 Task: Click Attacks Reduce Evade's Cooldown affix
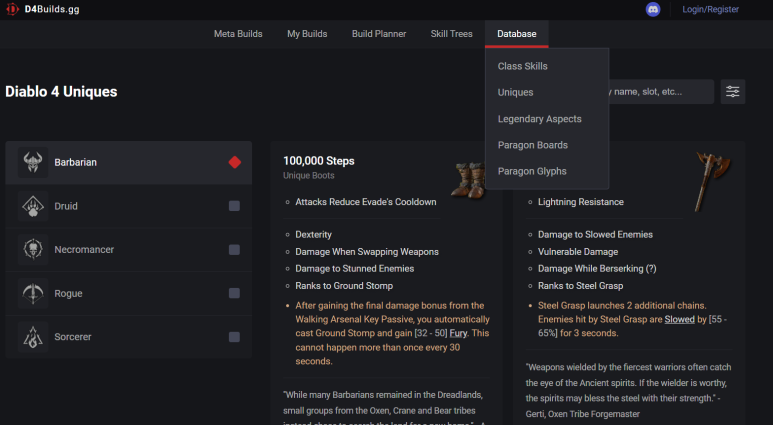point(366,202)
